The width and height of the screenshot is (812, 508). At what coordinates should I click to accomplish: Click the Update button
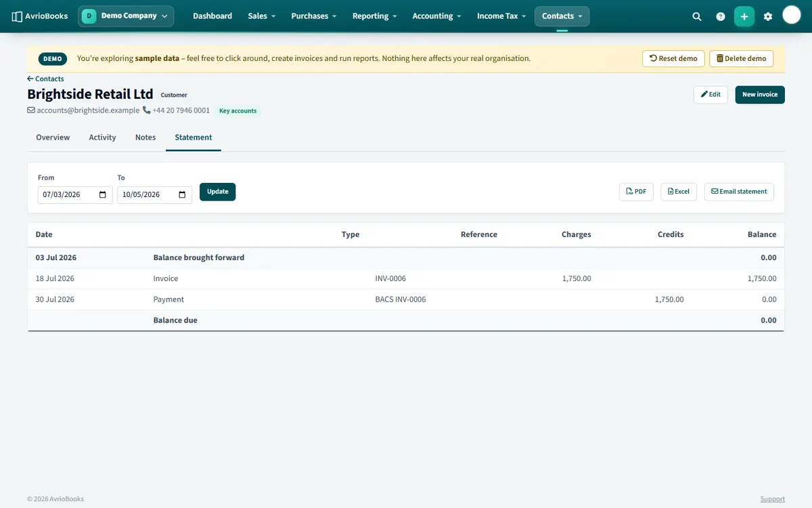[x=217, y=192]
